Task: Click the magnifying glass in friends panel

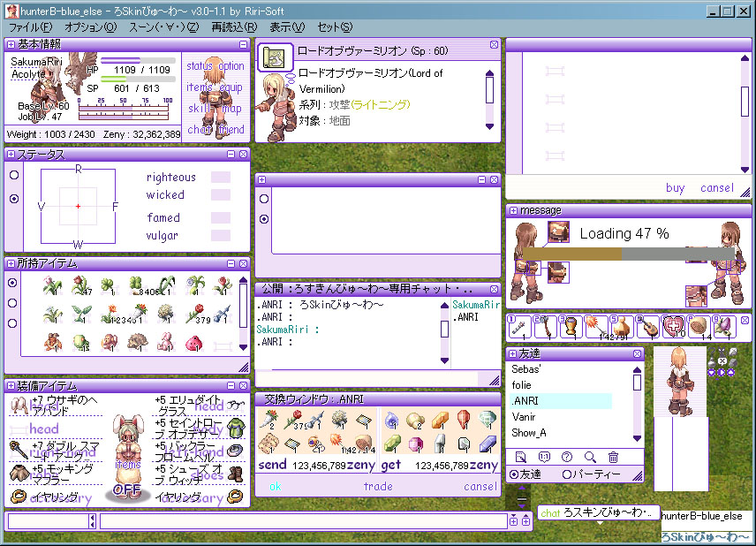Action: [x=590, y=456]
